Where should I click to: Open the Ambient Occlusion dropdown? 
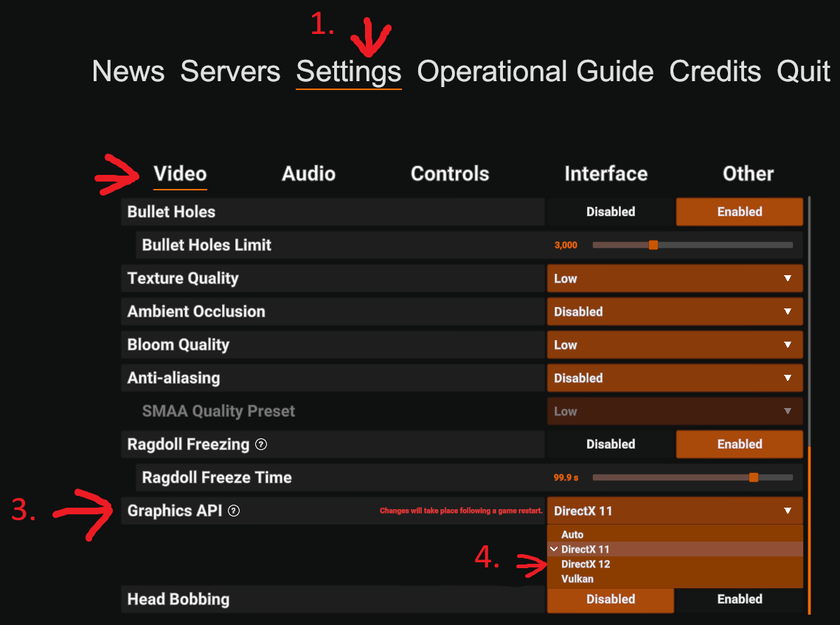coord(675,311)
